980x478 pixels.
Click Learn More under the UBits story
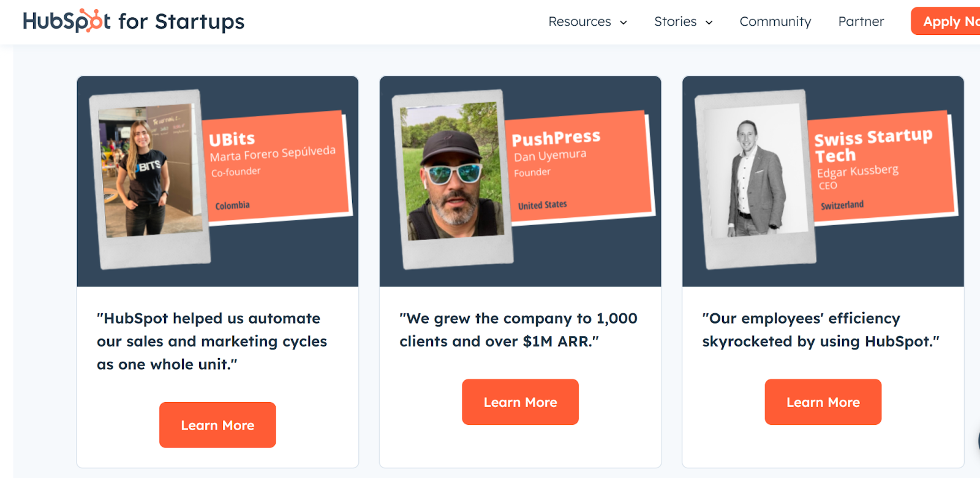point(217,425)
